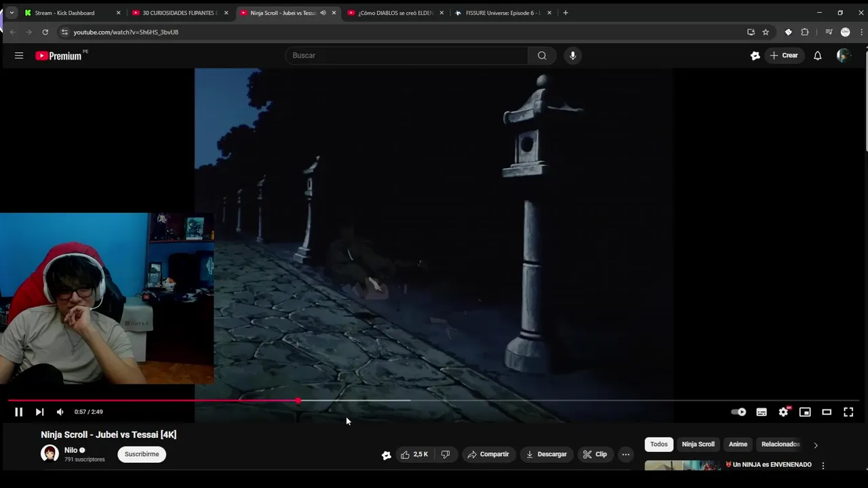Mute the Ninja Scroll tab audio icon
The image size is (868, 488).
[323, 13]
